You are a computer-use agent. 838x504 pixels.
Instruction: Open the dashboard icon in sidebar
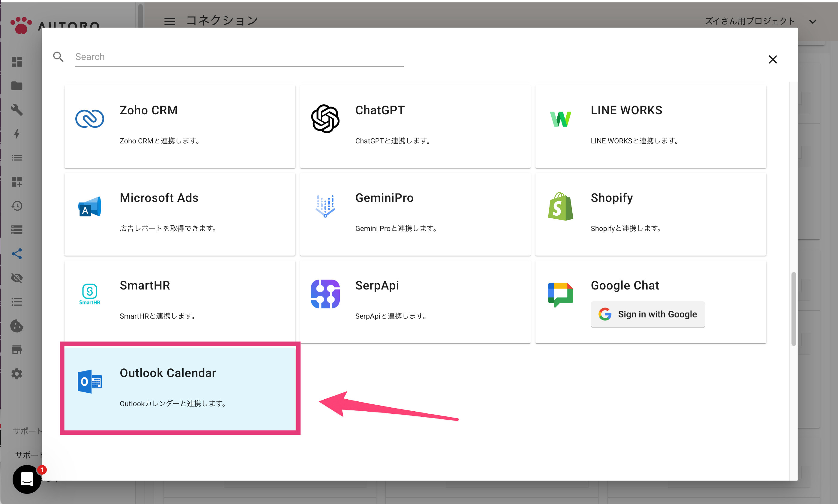pos(17,62)
